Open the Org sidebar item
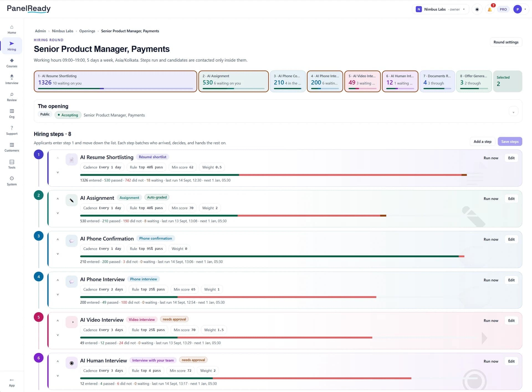This screenshot has height=392, width=532. pos(12,113)
